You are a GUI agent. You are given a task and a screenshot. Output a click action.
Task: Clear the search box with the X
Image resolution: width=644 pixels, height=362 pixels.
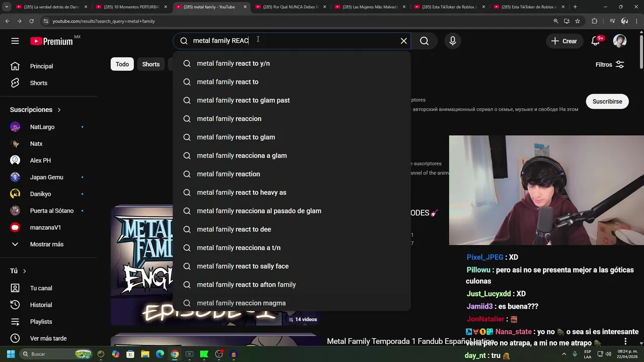[x=404, y=41]
